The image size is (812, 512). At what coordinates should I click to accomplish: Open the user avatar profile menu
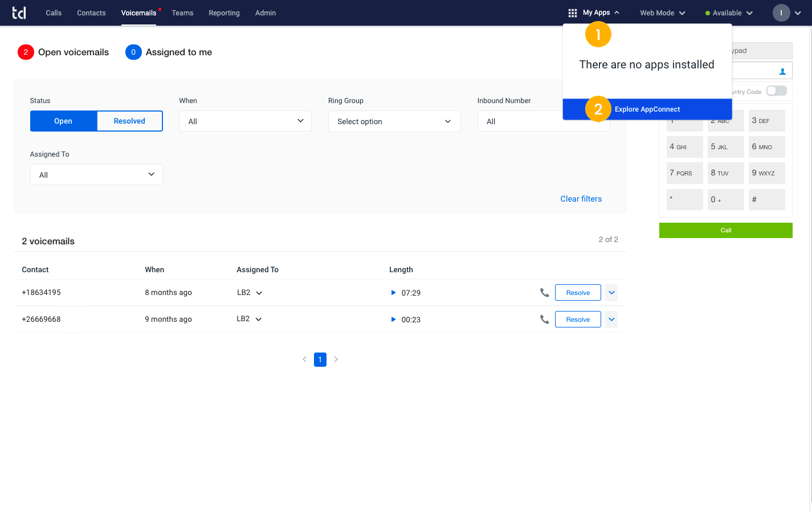[x=781, y=13]
